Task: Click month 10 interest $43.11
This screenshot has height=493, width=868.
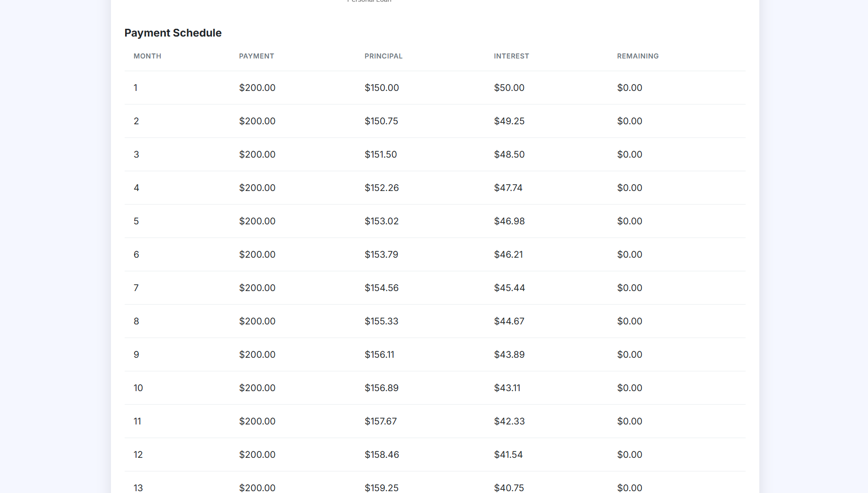Action: tap(507, 388)
